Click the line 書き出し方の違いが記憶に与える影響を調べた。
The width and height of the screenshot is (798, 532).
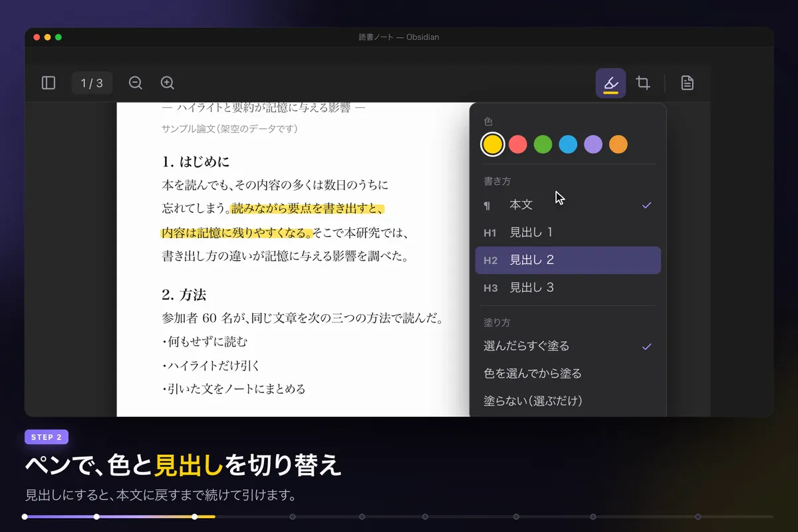click(285, 256)
